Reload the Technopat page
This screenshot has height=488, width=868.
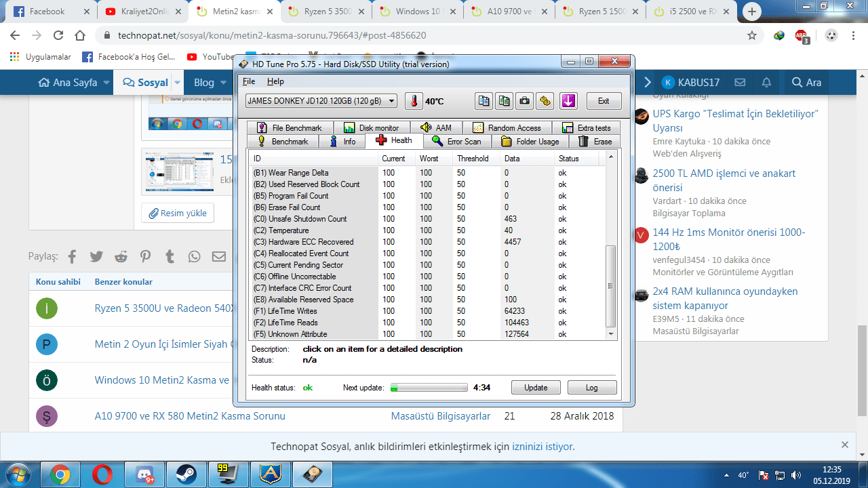(x=58, y=35)
